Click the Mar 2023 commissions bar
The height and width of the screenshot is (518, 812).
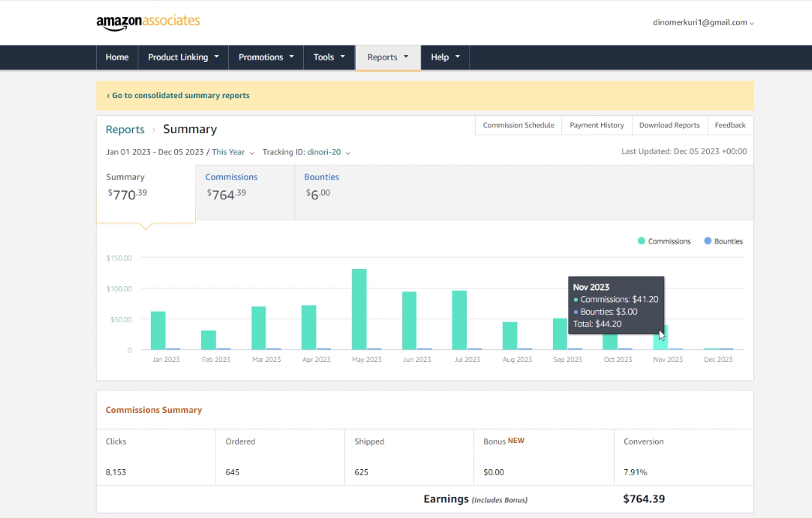258,328
